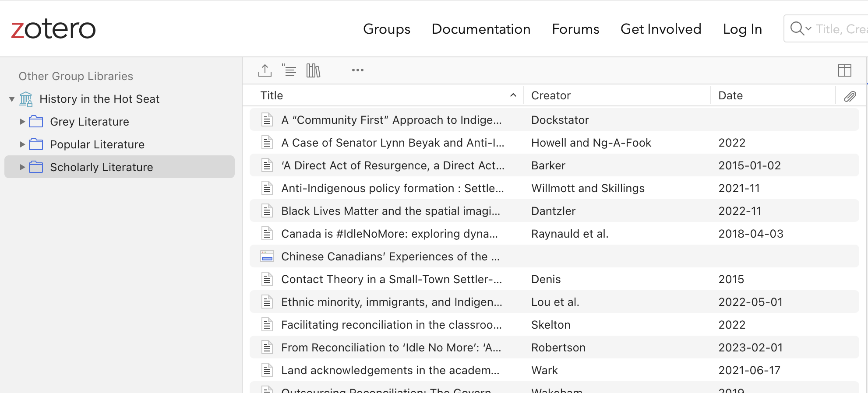Viewport: 868px width, 393px height.
Task: Open the create bibliography books icon
Action: coord(313,70)
